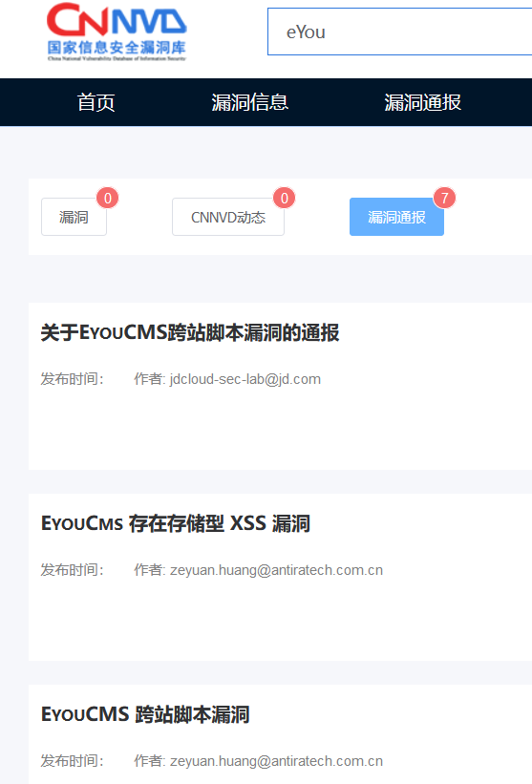This screenshot has height=784, width=532.
Task: Click author line under EyouCms 存在存储型 XSS 漏洞
Action: click(x=259, y=570)
